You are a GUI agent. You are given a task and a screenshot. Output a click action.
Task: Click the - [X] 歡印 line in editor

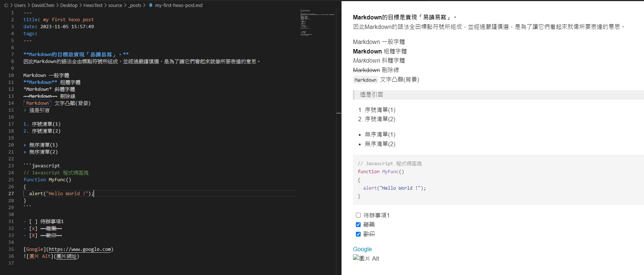[x=43, y=235]
